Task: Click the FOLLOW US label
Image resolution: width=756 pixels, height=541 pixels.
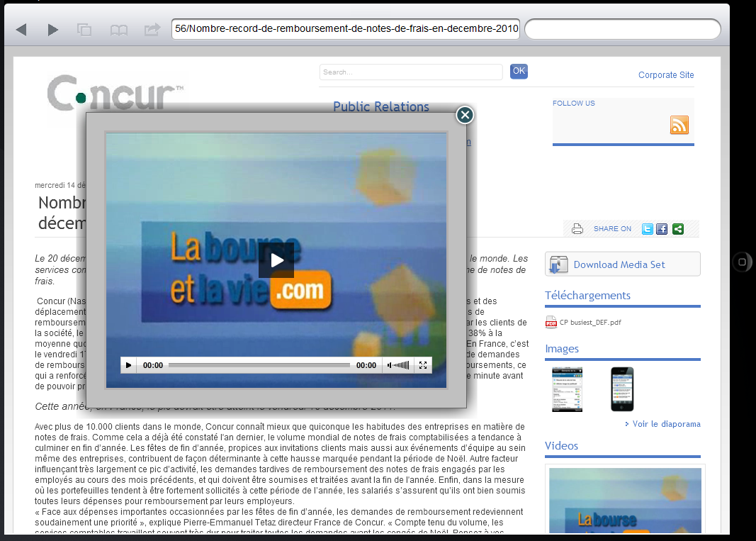Action: point(574,104)
